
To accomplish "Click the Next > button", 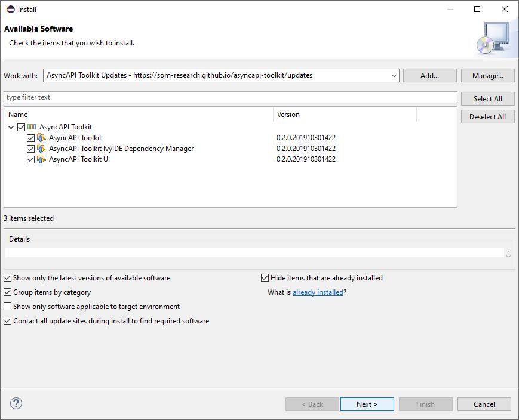I will pyautogui.click(x=367, y=404).
